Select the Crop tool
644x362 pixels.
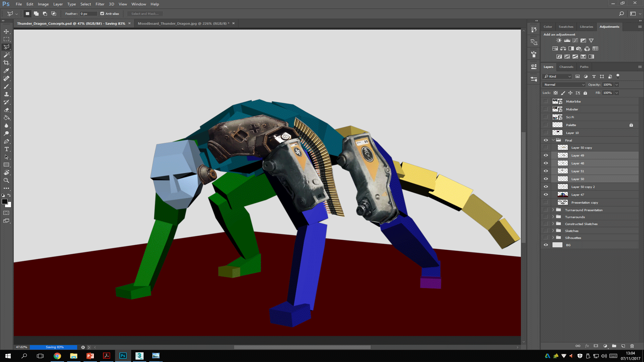click(x=6, y=63)
